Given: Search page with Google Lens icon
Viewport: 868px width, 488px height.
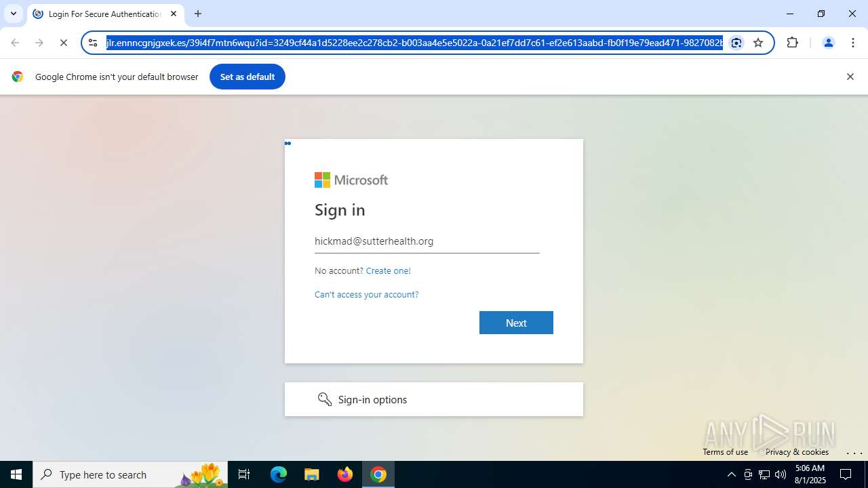Looking at the screenshot, I should click(x=736, y=43).
